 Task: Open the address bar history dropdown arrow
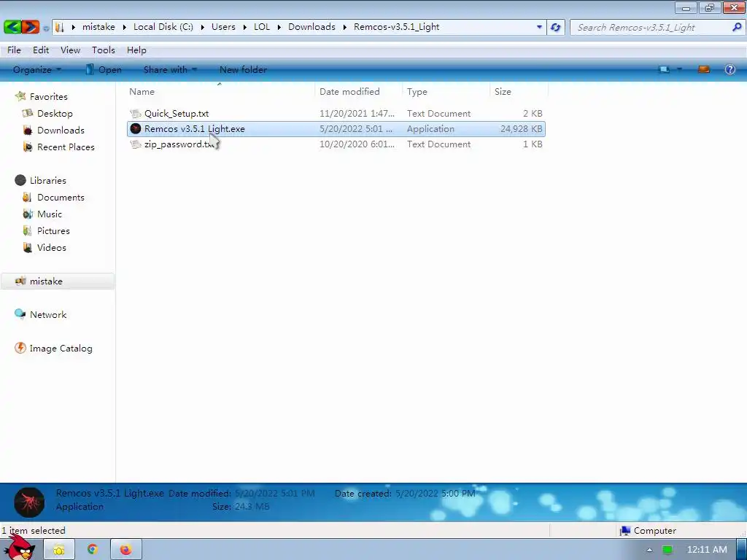pos(539,27)
